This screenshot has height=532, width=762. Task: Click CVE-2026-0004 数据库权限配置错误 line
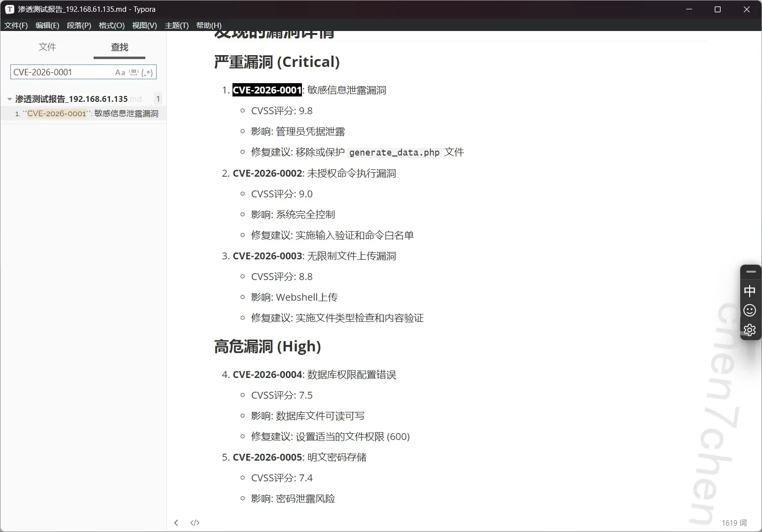tap(314, 375)
